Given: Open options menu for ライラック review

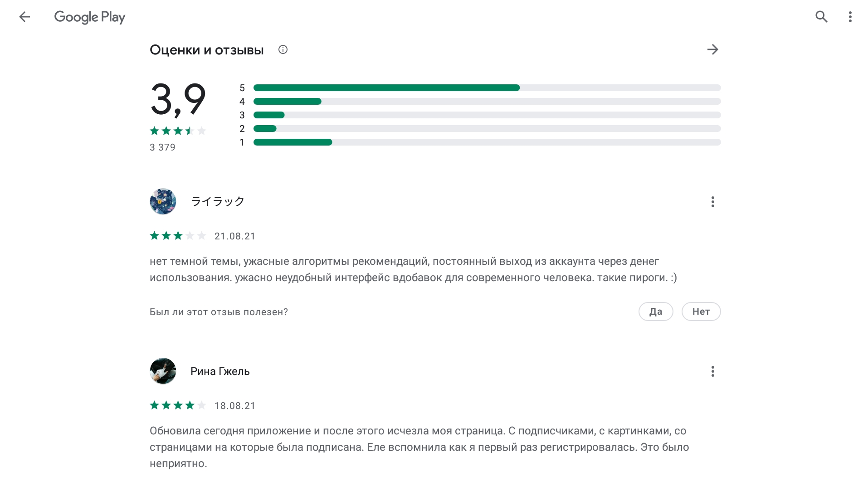Looking at the screenshot, I should pos(712,202).
